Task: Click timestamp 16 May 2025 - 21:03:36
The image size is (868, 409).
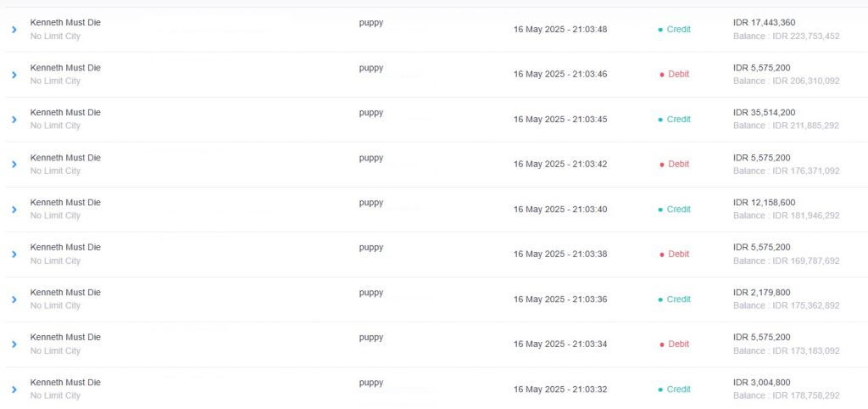Action: (560, 300)
